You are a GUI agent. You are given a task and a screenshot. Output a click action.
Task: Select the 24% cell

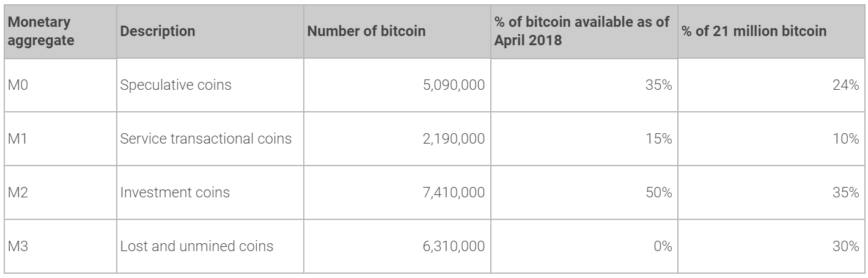(847, 85)
